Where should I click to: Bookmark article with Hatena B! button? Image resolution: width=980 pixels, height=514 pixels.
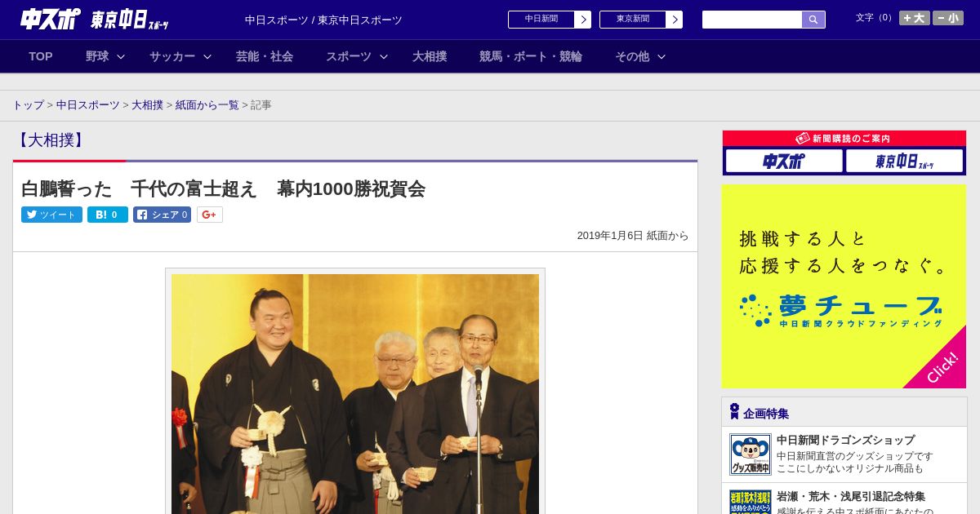(x=108, y=215)
